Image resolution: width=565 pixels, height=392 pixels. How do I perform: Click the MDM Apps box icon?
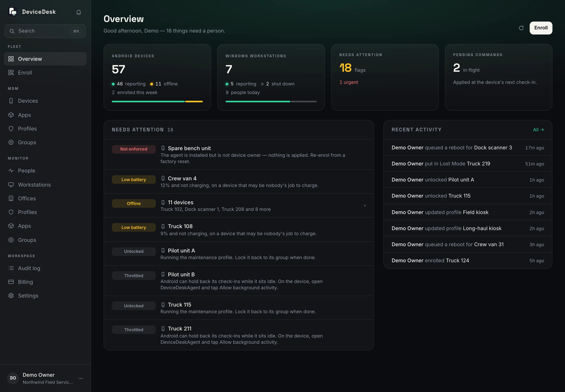(11, 115)
